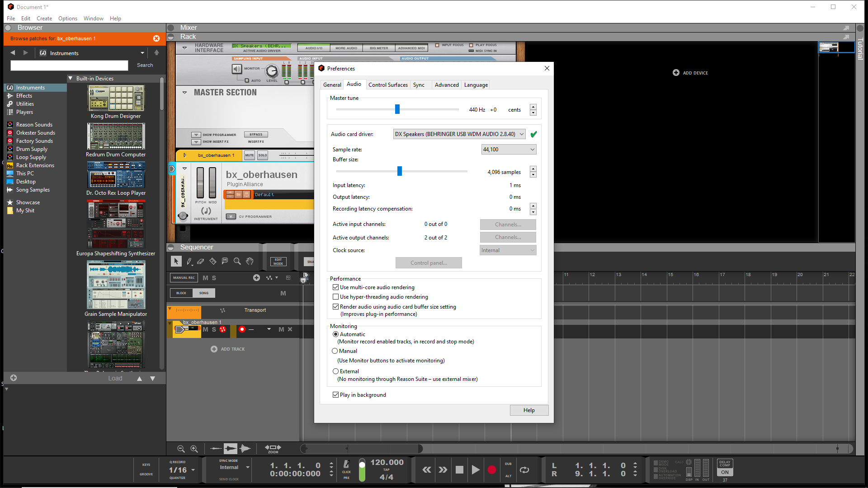This screenshot has height=488, width=868.
Task: Switch to the General preferences tab
Action: coord(332,85)
